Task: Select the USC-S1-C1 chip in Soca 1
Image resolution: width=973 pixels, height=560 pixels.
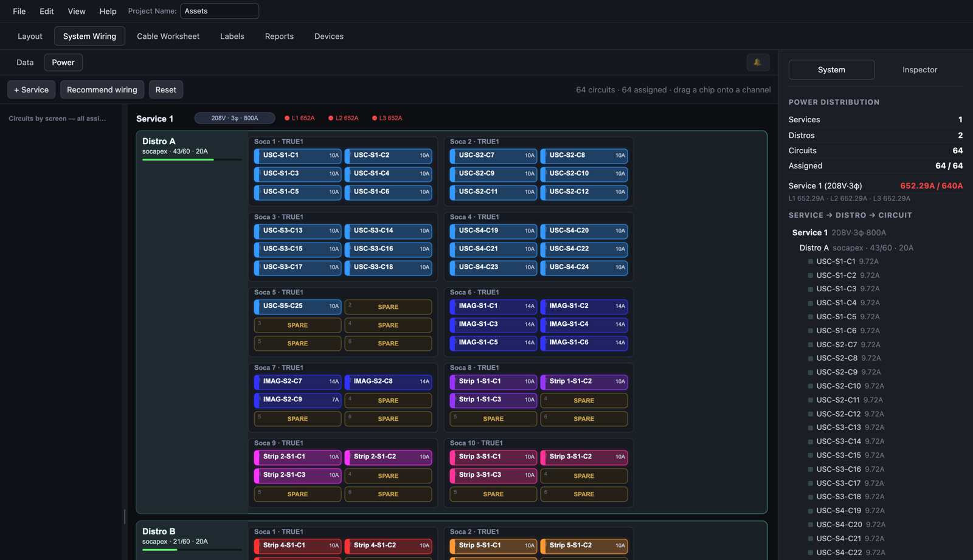Action: click(297, 156)
